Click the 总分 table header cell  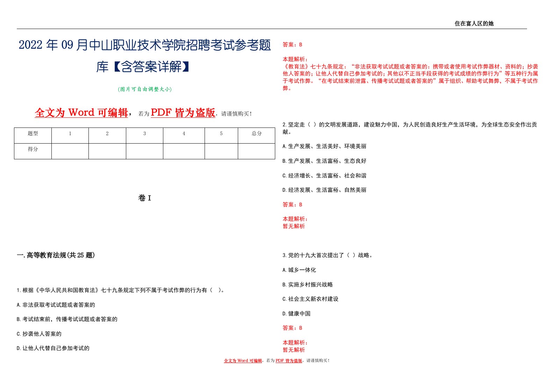click(256, 136)
